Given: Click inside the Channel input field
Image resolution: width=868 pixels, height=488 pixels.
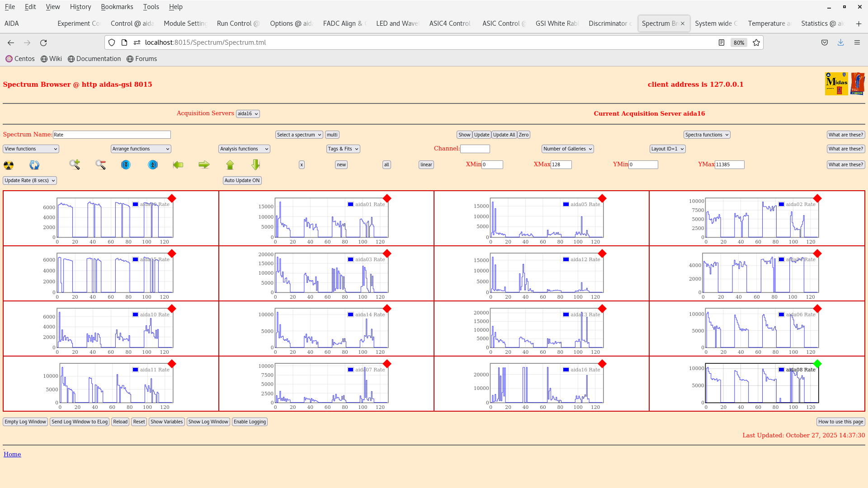Looking at the screenshot, I should tap(475, 149).
